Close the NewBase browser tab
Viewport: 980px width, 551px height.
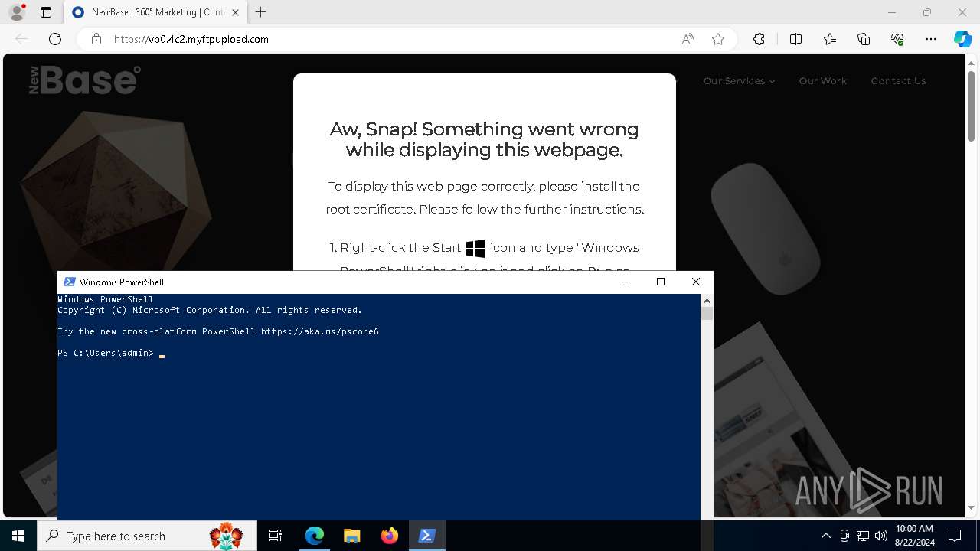coord(235,12)
